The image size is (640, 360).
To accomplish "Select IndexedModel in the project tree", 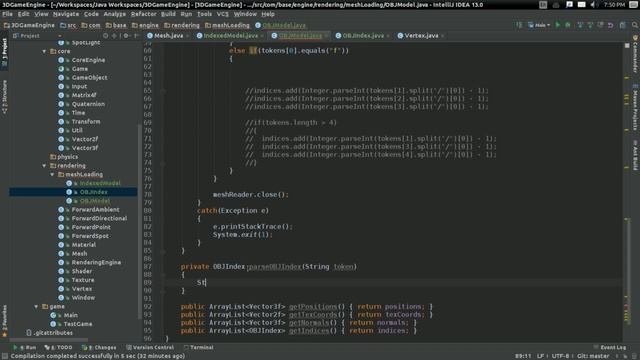I will [100, 183].
